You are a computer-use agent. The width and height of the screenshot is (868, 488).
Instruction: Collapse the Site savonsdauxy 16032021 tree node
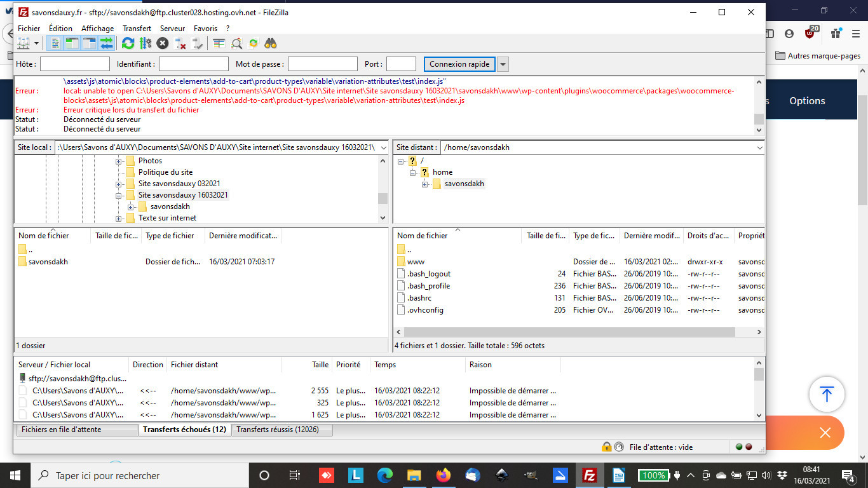point(118,196)
